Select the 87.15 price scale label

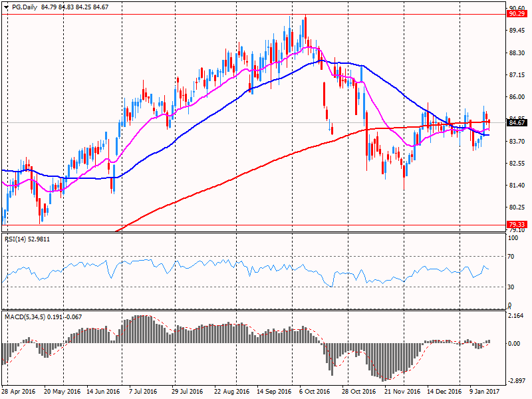(517, 74)
